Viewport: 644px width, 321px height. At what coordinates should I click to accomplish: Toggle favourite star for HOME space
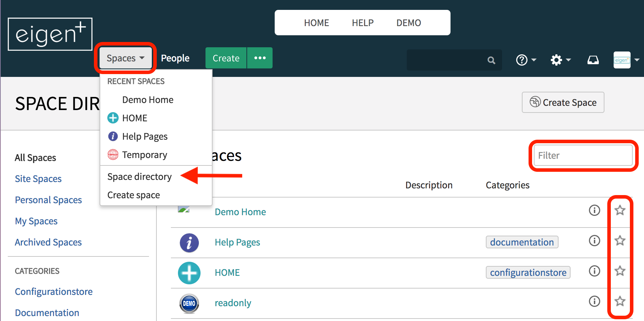point(620,271)
